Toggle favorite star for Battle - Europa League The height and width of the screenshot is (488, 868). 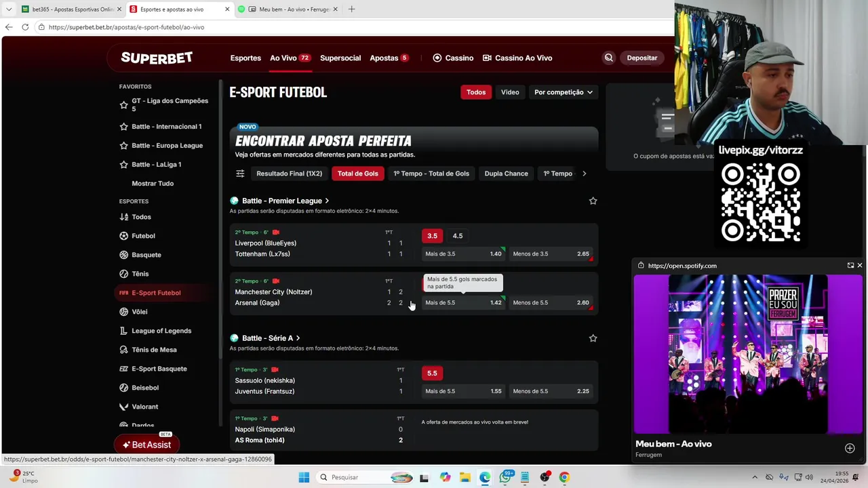point(123,146)
